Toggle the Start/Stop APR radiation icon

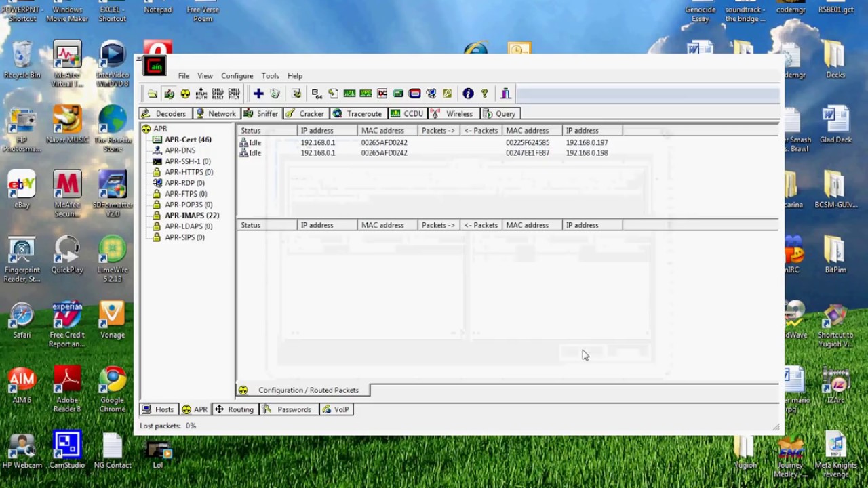[x=185, y=94]
